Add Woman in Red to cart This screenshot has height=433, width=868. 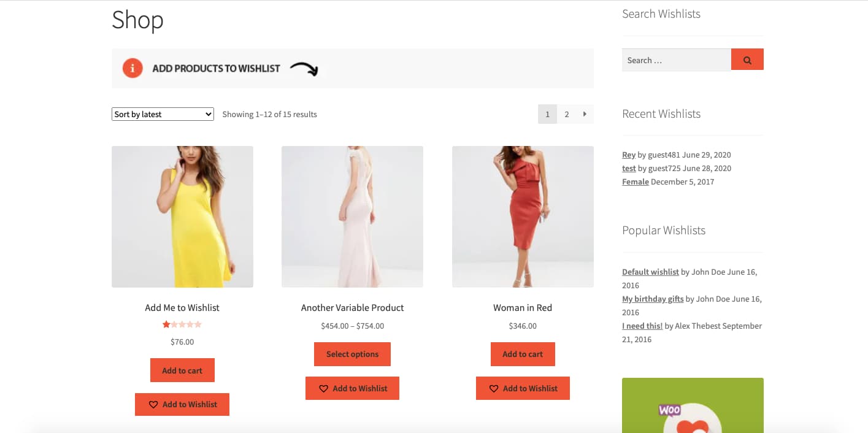pyautogui.click(x=523, y=354)
